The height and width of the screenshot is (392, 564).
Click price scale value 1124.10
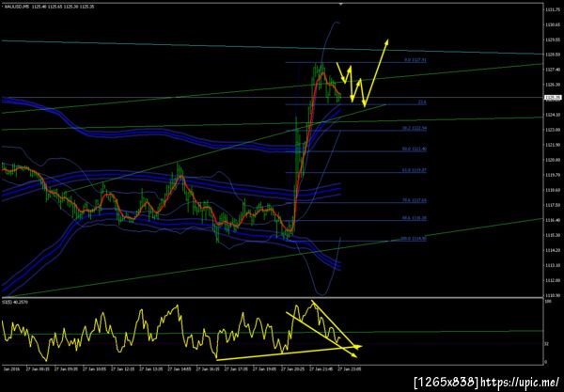(553, 115)
